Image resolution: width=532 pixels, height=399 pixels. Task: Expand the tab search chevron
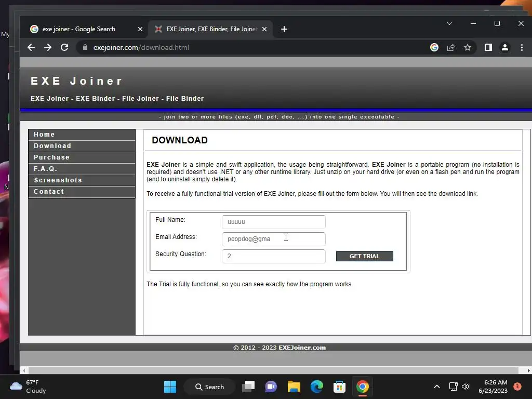coord(449,23)
